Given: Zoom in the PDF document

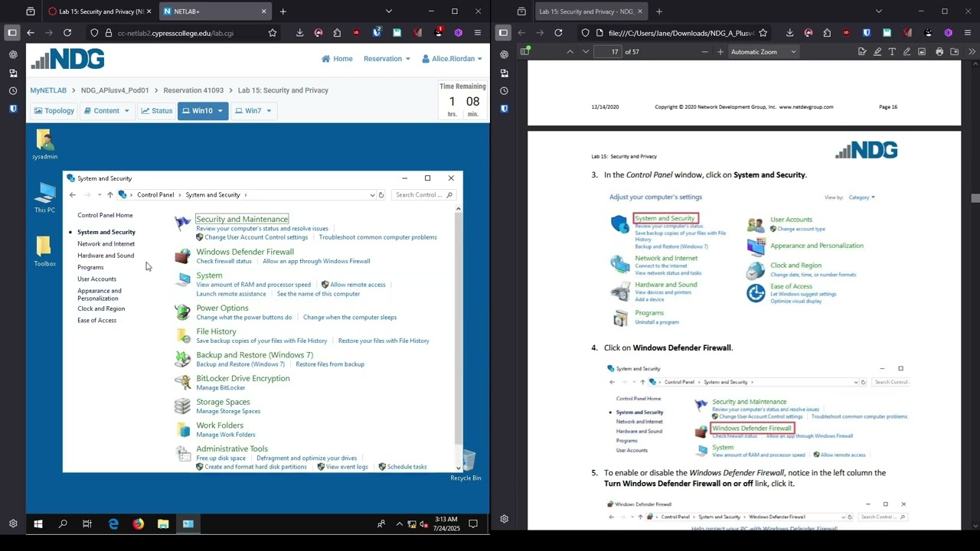Looking at the screenshot, I should pyautogui.click(x=720, y=52).
